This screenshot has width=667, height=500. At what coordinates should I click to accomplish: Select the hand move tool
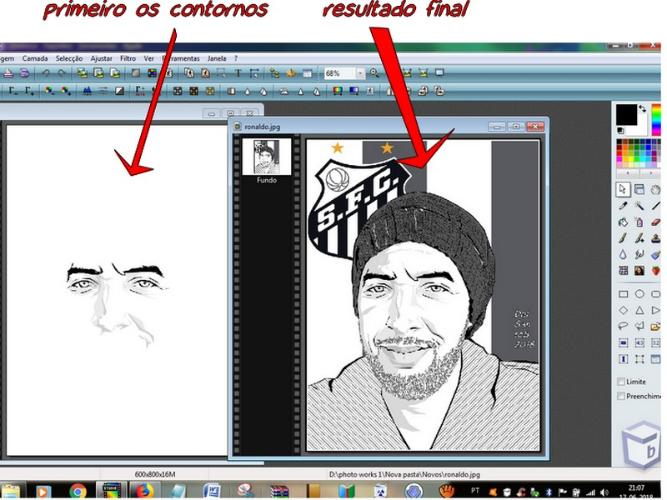[x=656, y=189]
